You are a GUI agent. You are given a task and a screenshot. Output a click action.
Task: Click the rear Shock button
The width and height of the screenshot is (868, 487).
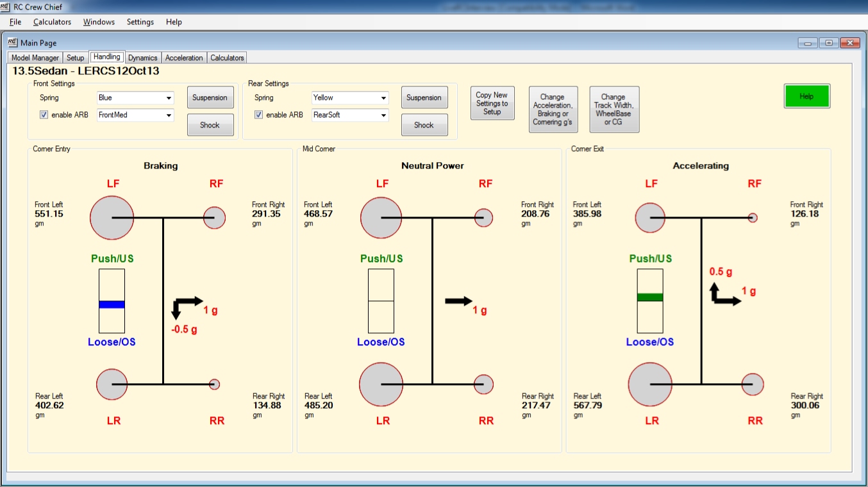click(424, 125)
